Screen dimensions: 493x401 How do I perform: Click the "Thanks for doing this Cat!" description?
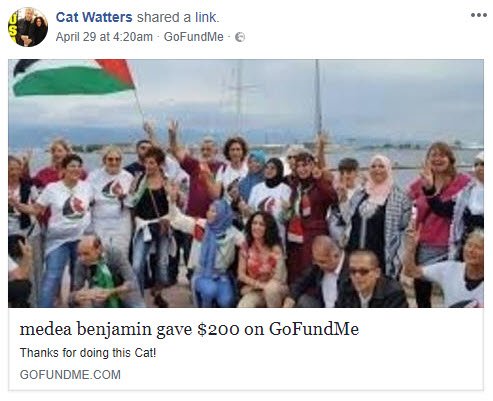pyautogui.click(x=88, y=353)
